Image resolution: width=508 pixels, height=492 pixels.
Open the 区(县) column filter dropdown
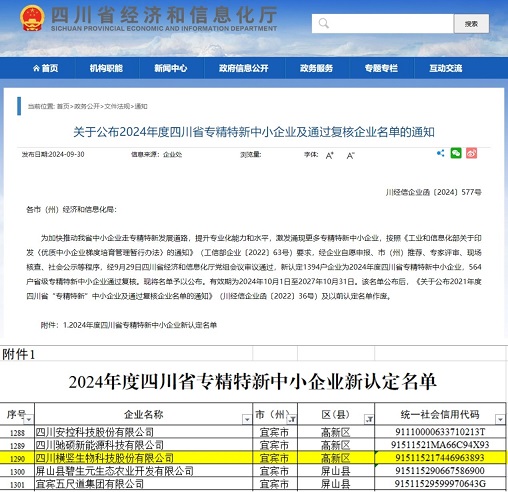(369, 419)
